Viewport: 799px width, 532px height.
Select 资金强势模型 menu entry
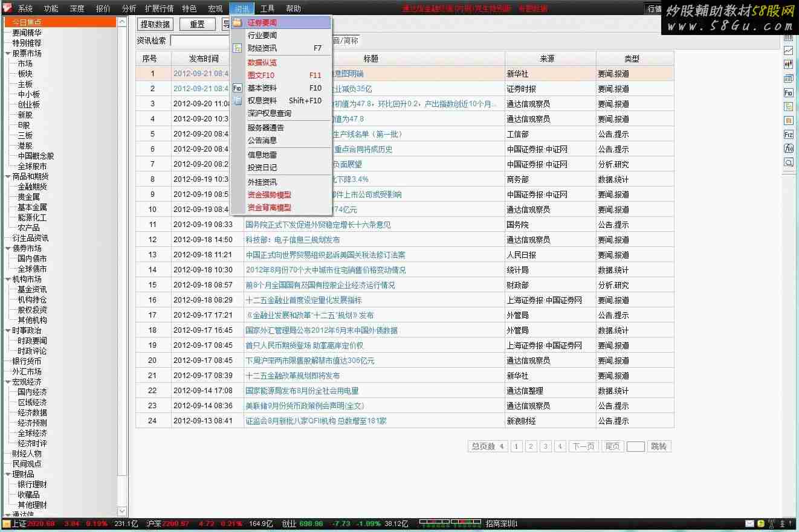281,194
